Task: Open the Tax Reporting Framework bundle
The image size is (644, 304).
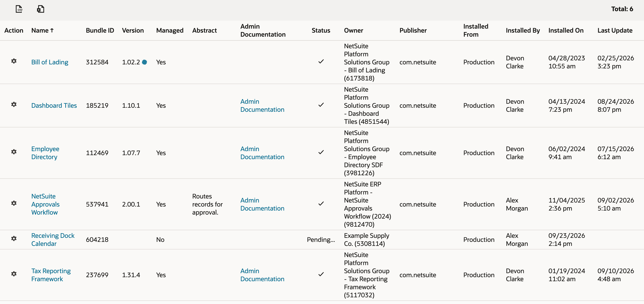Action: (x=51, y=275)
